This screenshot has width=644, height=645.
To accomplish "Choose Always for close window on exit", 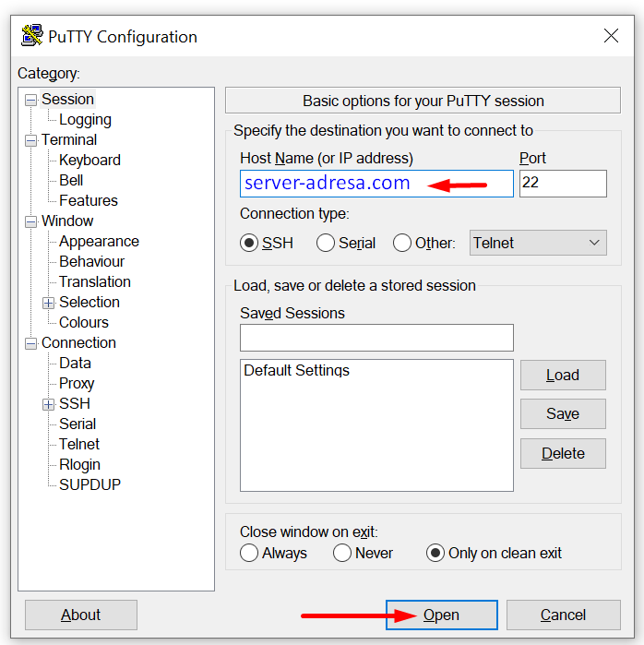I will 249,553.
